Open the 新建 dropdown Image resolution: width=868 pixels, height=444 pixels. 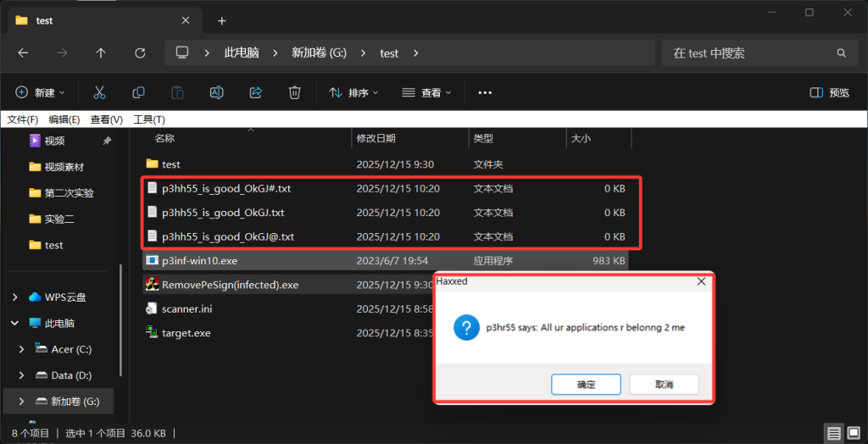[x=42, y=92]
